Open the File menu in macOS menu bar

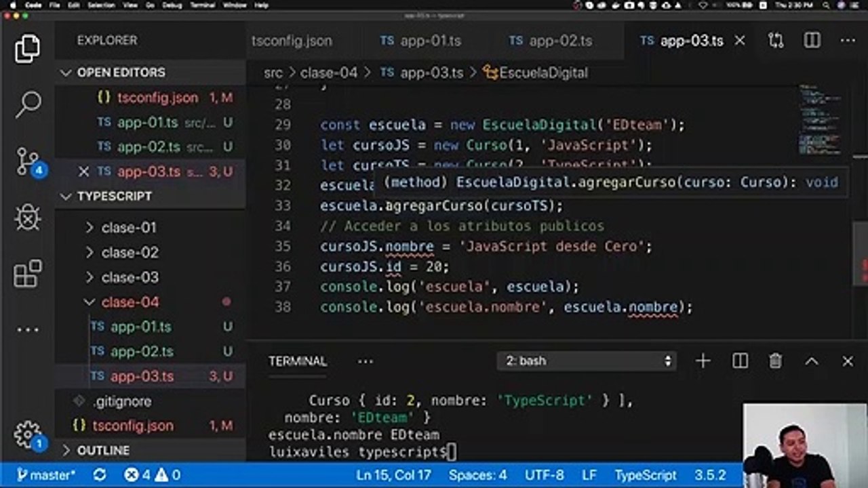coord(54,5)
